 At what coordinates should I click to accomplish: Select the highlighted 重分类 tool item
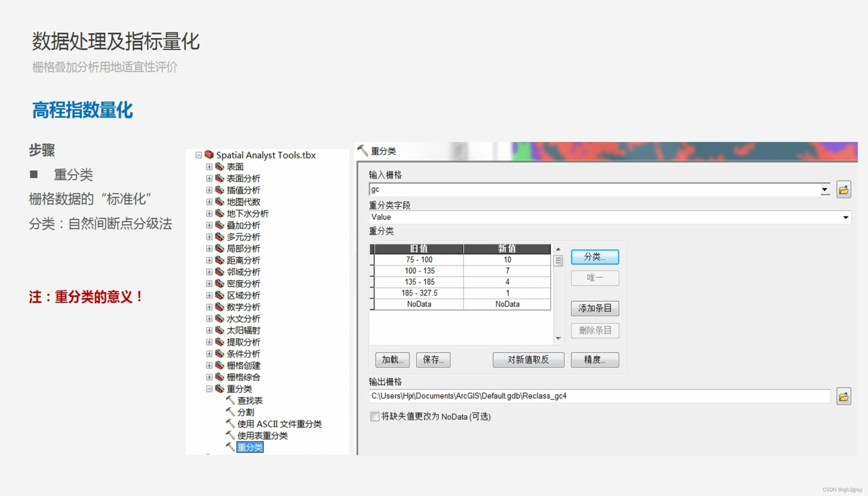click(250, 447)
